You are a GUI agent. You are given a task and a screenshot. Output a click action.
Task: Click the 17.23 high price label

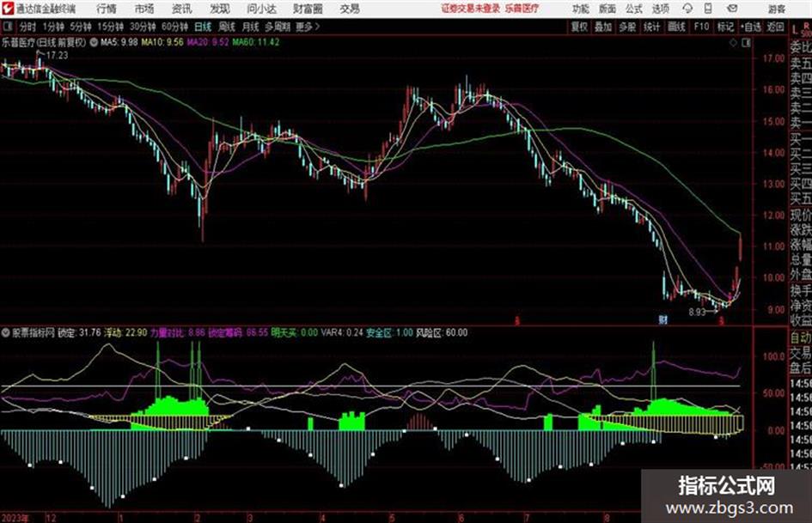coord(57,56)
